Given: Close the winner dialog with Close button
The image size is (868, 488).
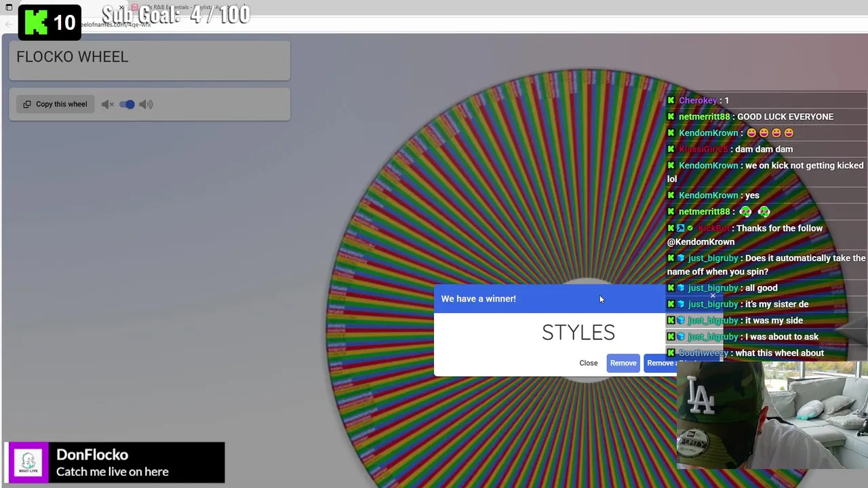Looking at the screenshot, I should (589, 363).
